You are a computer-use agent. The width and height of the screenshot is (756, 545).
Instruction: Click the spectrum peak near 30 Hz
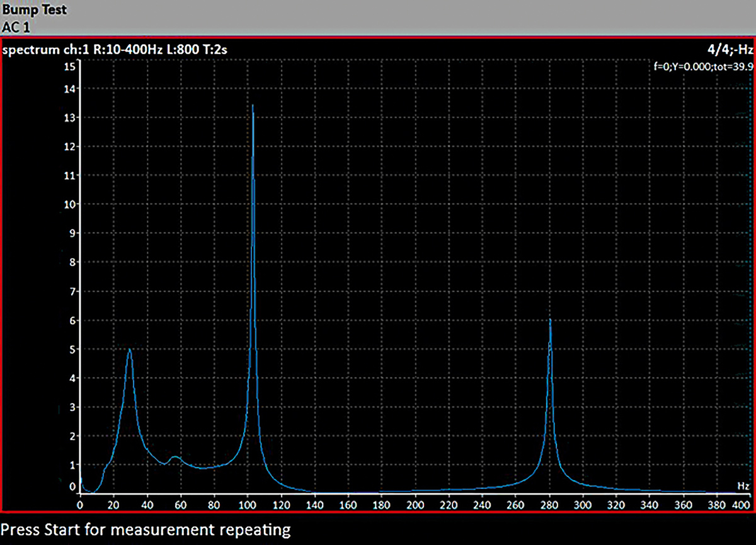point(129,349)
